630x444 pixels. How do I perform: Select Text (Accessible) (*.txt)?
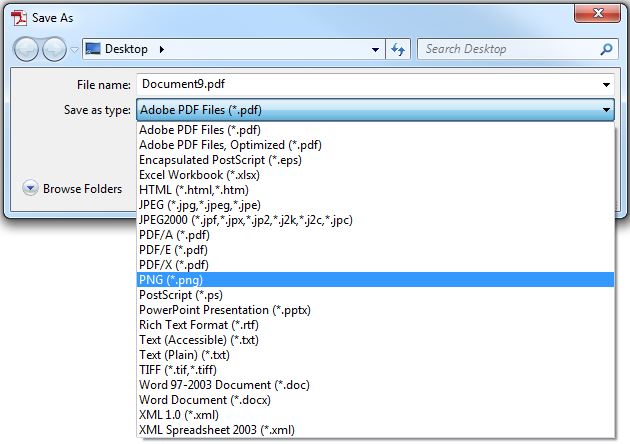pyautogui.click(x=375, y=340)
